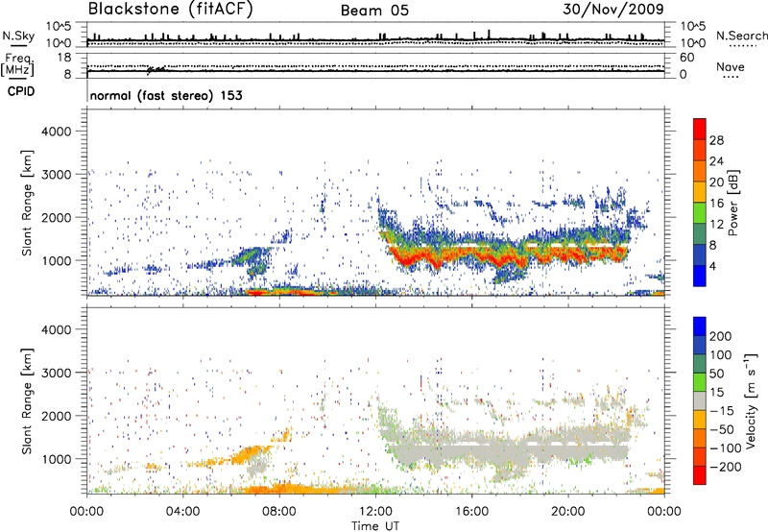This screenshot has height=532, width=768.
Task: Click the velocity panel 'Slant Range [km]' label
Action: [27, 400]
